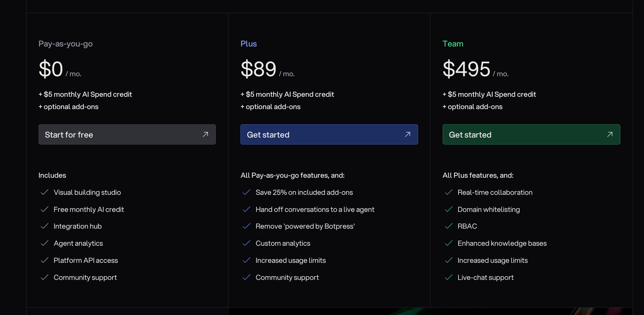This screenshot has height=315, width=644.
Task: Select the Plus plan heading
Action: [248, 44]
